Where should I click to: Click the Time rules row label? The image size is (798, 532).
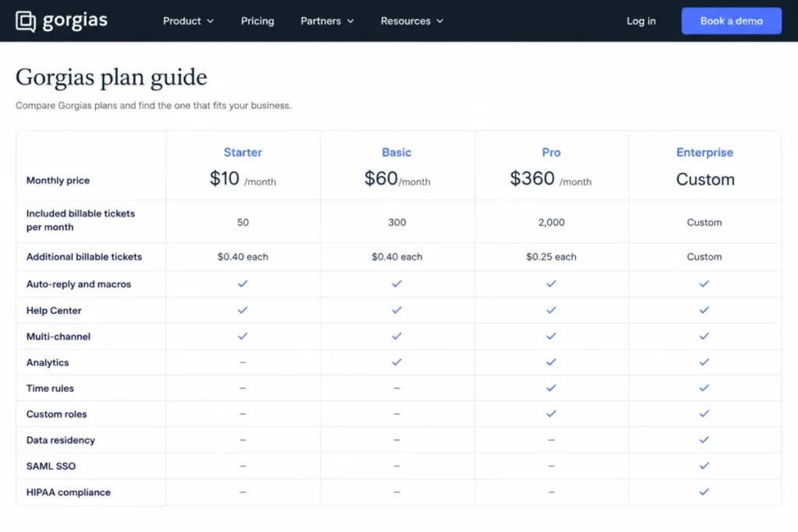coord(50,388)
